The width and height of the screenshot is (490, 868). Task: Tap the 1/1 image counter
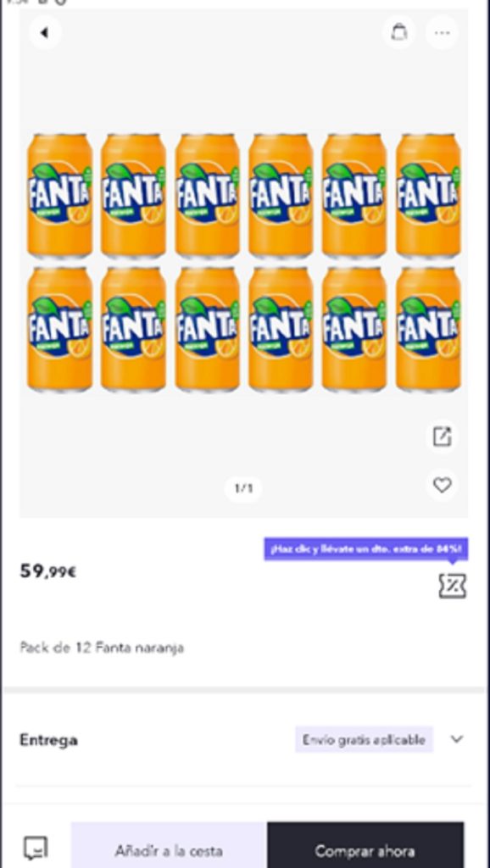pos(243,488)
